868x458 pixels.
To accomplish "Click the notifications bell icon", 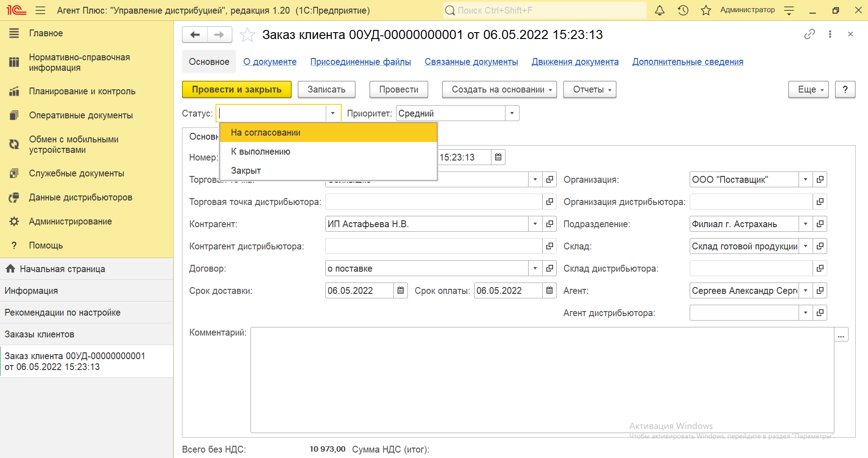I will pos(660,10).
